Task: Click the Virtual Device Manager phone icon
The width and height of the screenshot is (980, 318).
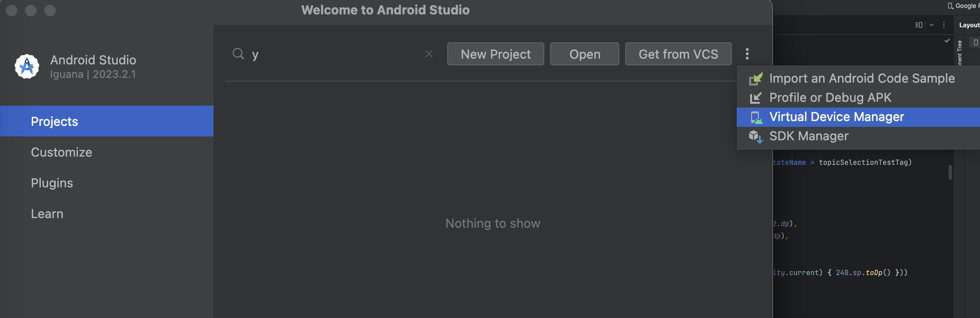Action: (755, 116)
